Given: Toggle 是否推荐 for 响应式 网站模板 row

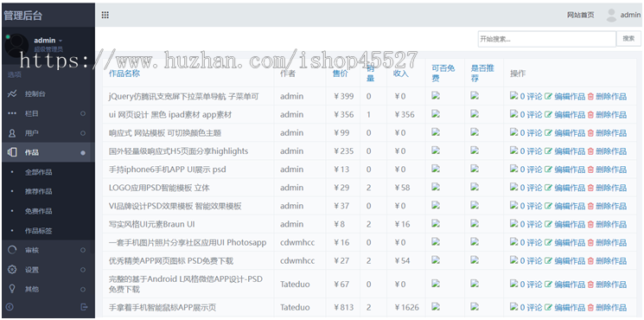Looking at the screenshot, I should click(x=475, y=131).
